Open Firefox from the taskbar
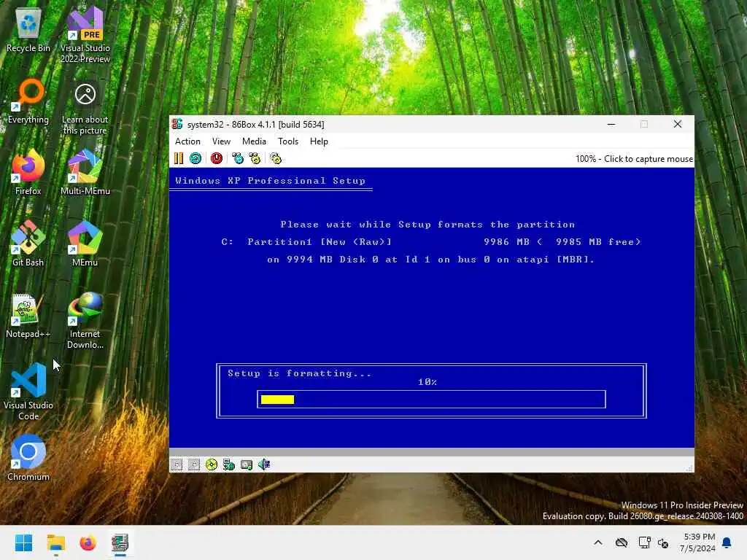Screen dimensions: 747x560 point(88,542)
